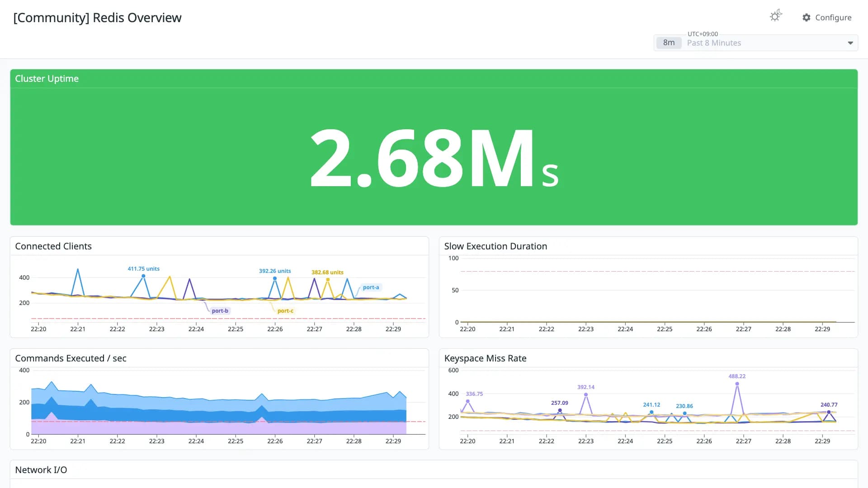Click the Network I/O panel title
The width and height of the screenshot is (868, 488).
pos(41,470)
